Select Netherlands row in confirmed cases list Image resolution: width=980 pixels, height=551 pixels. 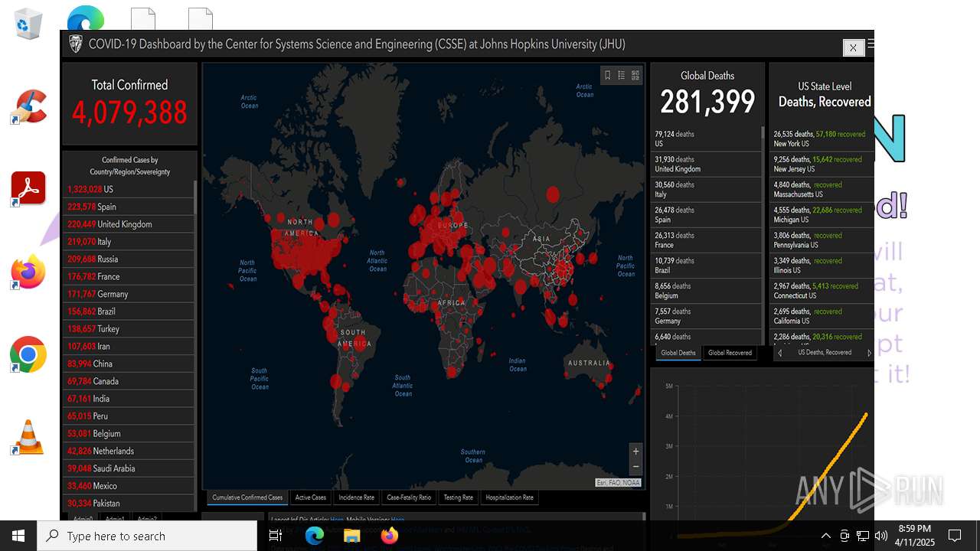pyautogui.click(x=129, y=451)
